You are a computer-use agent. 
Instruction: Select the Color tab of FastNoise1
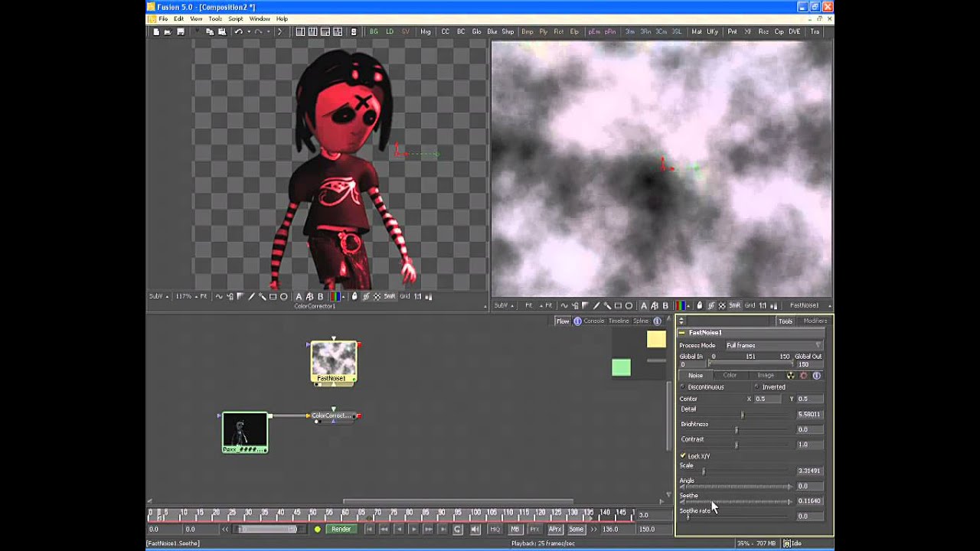pos(730,375)
